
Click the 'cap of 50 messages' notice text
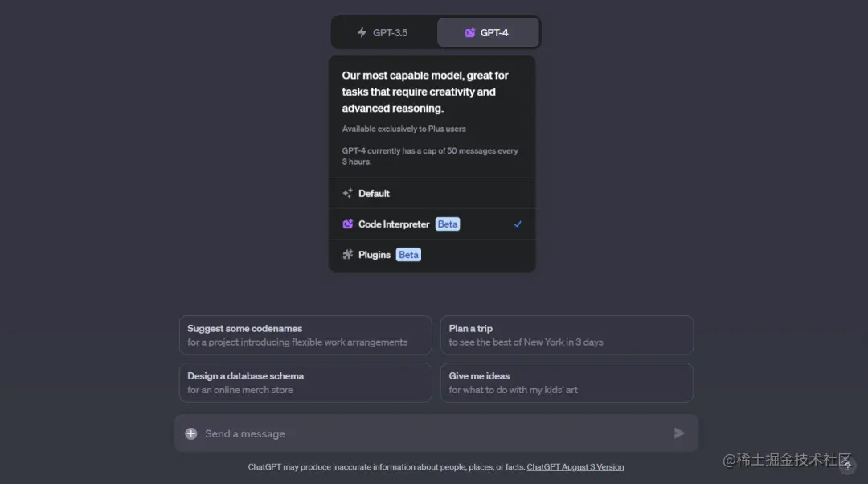(430, 156)
